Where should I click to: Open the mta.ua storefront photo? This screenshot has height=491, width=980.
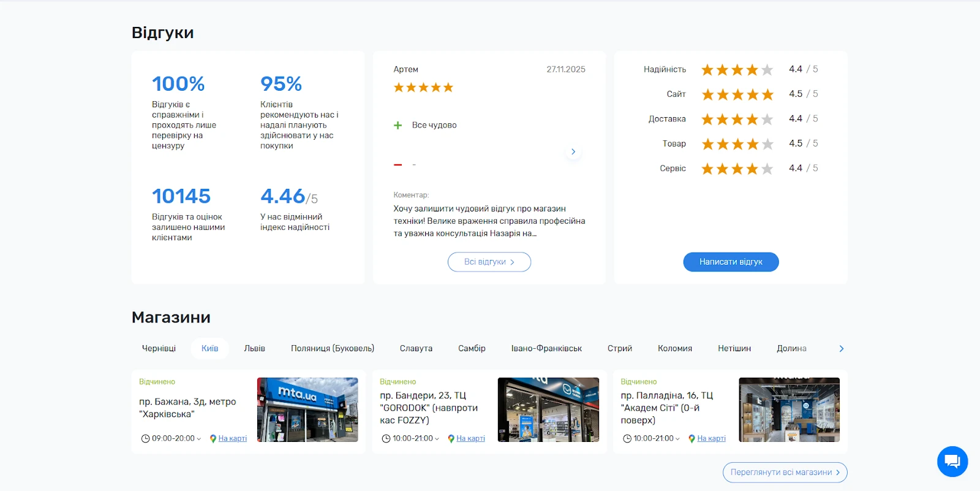tap(307, 409)
